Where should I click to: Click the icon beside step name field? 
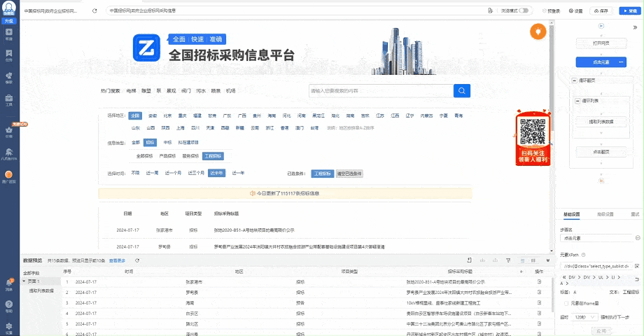click(638, 238)
